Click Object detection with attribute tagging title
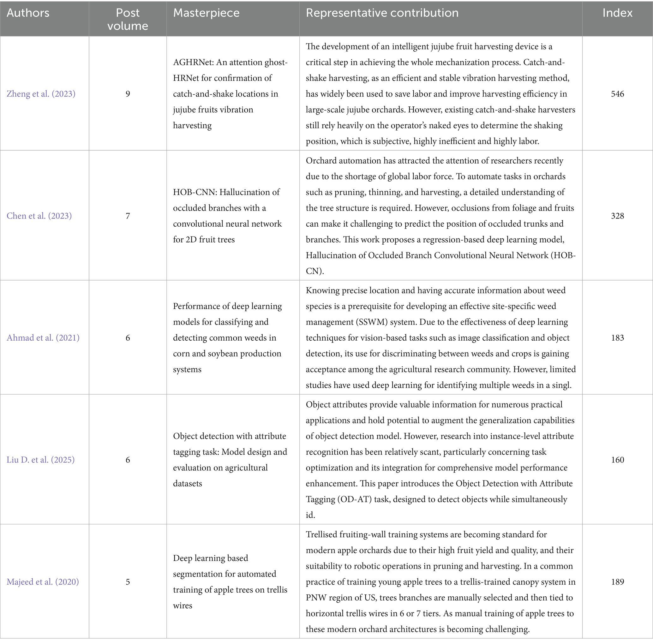This screenshot has height=644, width=653. click(230, 460)
